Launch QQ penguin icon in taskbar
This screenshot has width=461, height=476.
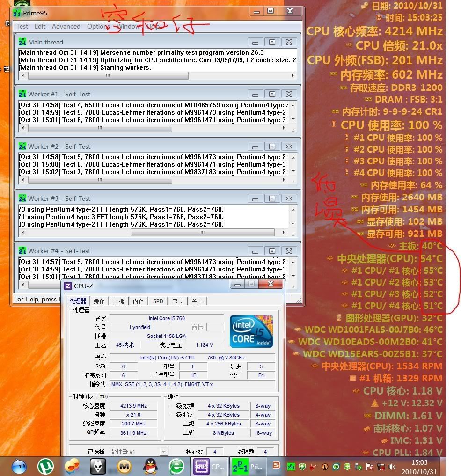[150, 466]
